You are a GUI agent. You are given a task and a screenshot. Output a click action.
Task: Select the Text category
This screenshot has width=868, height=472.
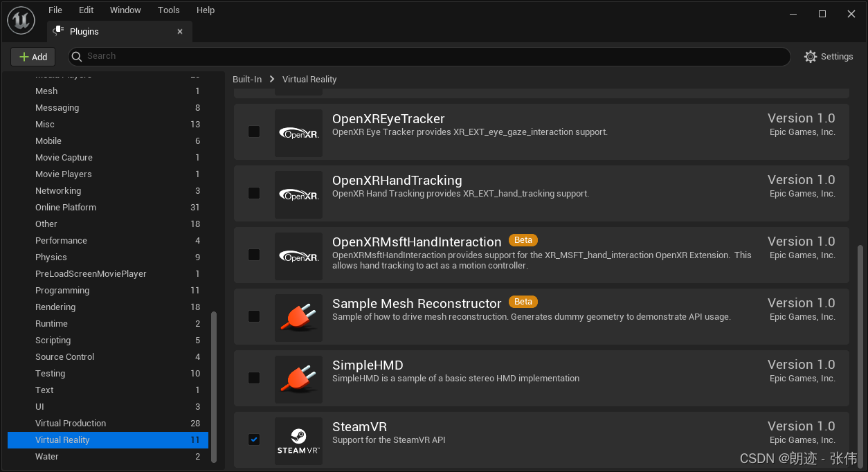pyautogui.click(x=108, y=390)
